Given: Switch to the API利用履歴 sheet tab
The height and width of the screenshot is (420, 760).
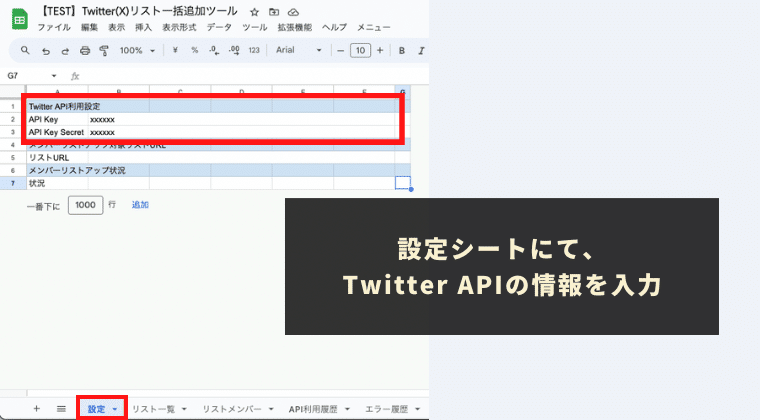Looking at the screenshot, I should tap(313, 409).
